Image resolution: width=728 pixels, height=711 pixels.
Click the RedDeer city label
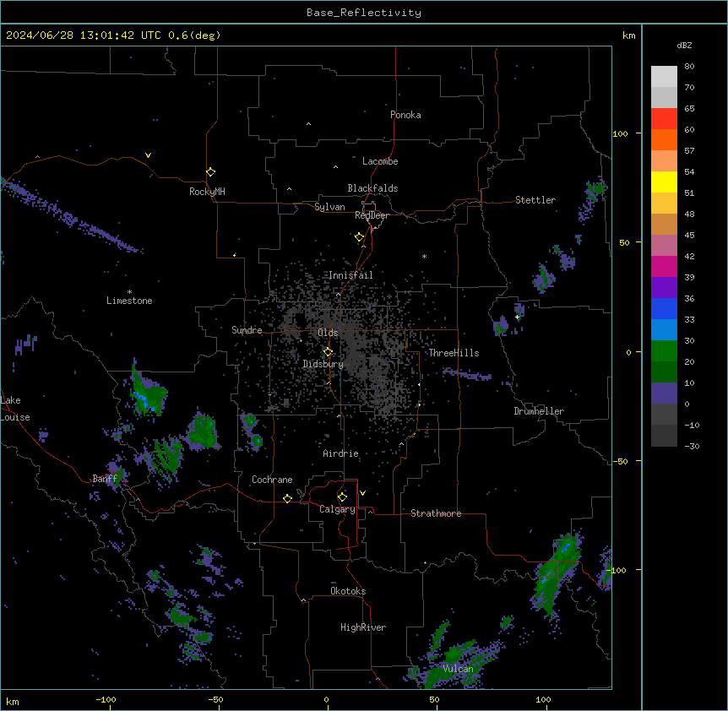372,215
